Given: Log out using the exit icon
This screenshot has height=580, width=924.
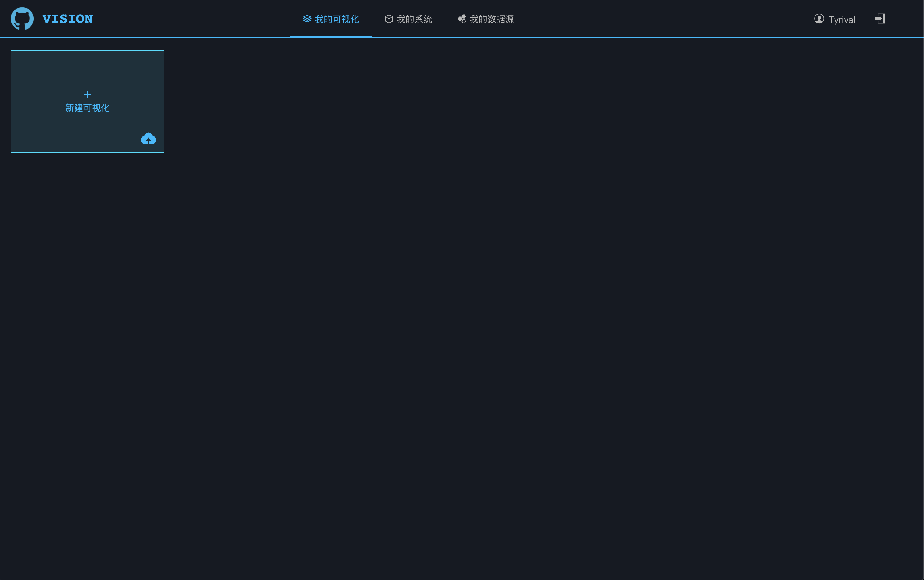Looking at the screenshot, I should click(x=880, y=19).
